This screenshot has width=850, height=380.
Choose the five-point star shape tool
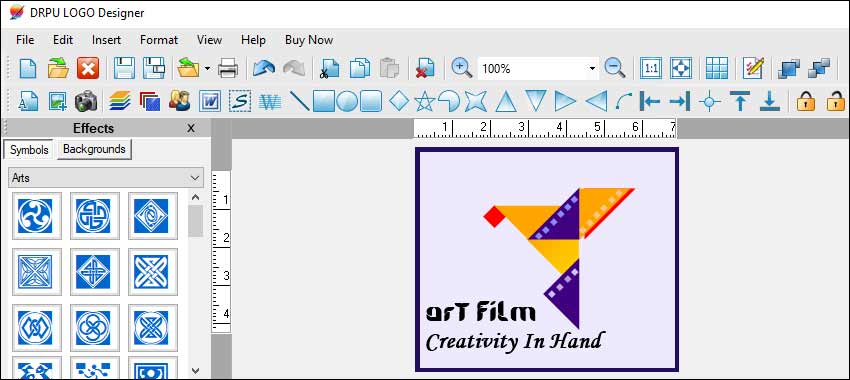pos(425,101)
